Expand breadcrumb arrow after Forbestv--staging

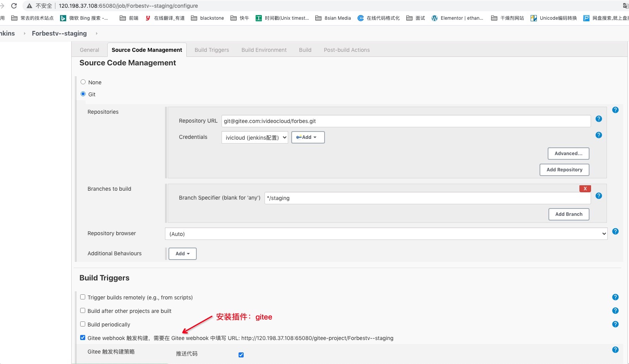[96, 33]
